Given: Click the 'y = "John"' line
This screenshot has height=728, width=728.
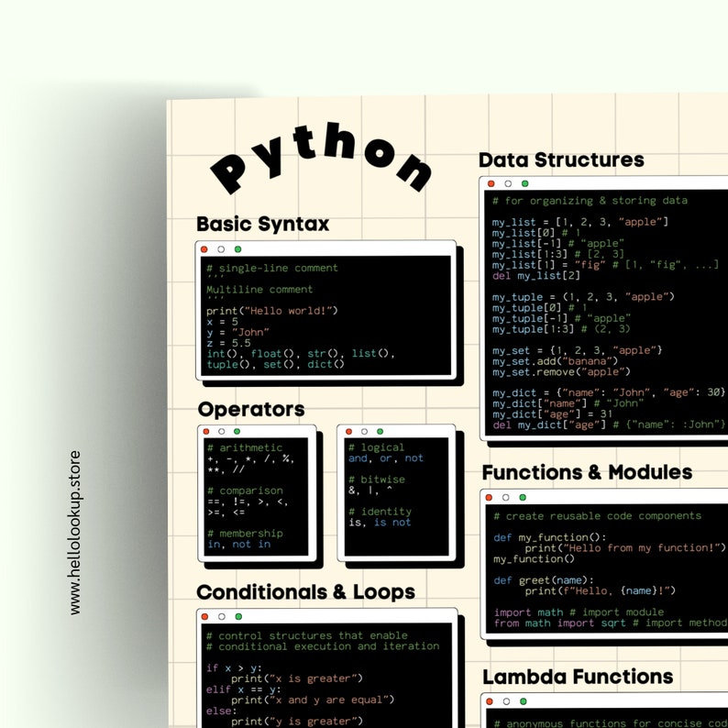Looking at the screenshot, I should coord(237,333).
